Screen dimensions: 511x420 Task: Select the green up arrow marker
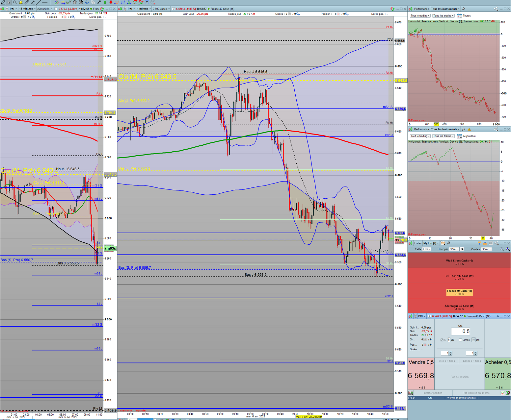(105, 2)
